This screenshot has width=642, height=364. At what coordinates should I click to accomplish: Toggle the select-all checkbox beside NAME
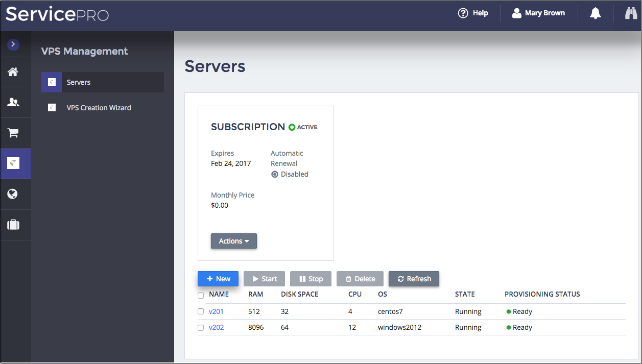click(201, 296)
